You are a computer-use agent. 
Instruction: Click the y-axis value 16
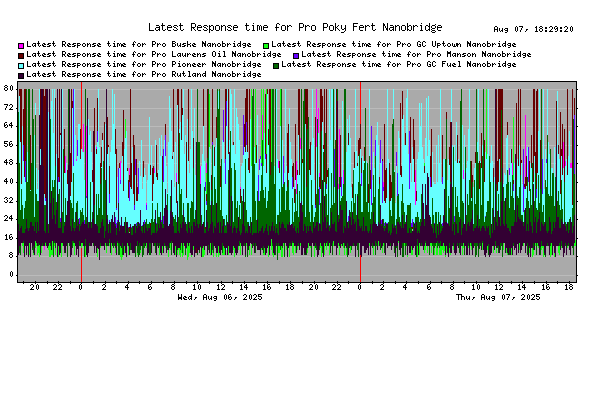(9, 237)
